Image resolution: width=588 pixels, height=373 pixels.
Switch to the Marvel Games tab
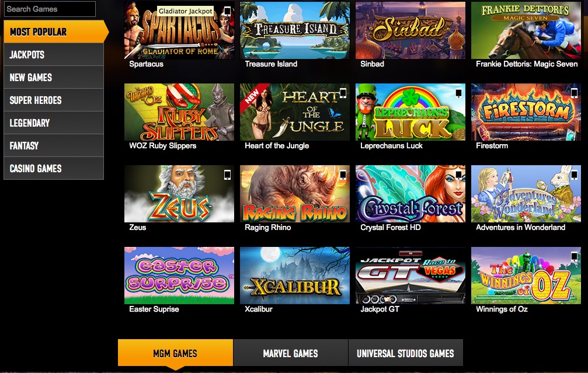pyautogui.click(x=291, y=353)
